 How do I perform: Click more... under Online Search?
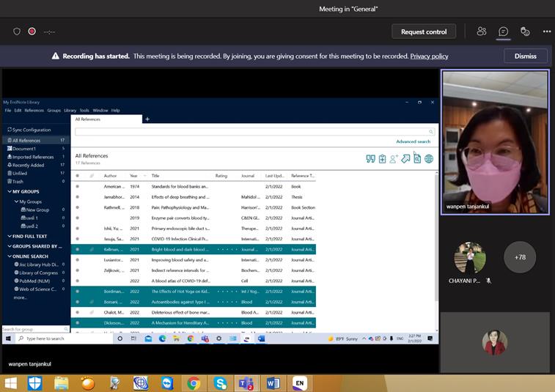[x=20, y=297]
